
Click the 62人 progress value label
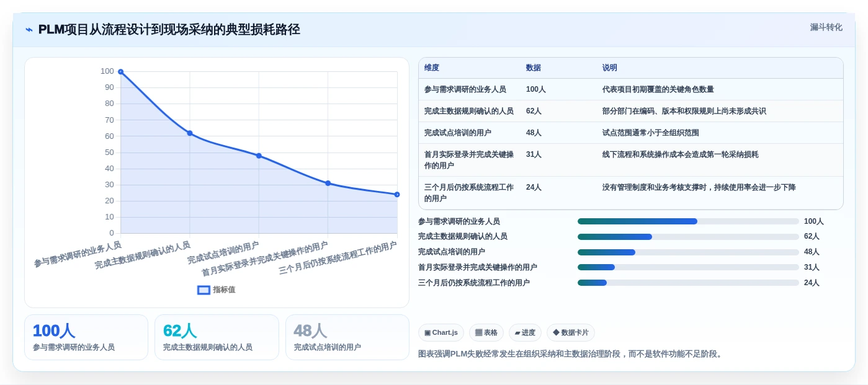[x=812, y=237]
